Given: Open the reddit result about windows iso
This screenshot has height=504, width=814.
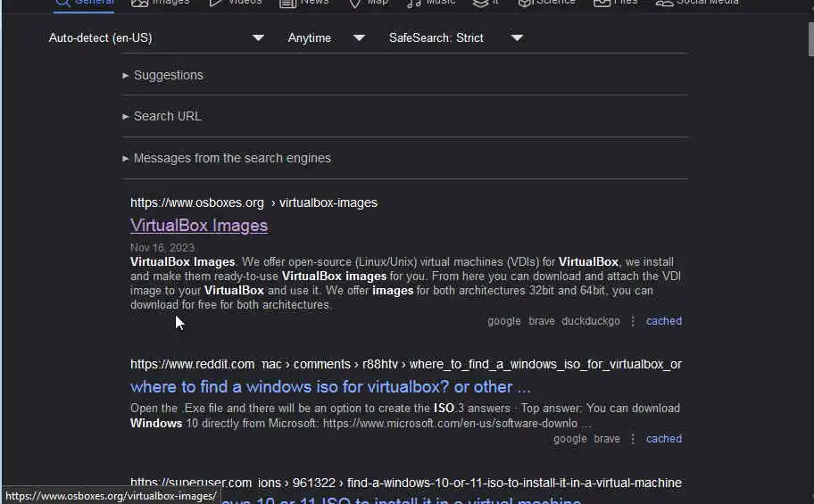Looking at the screenshot, I should pyautogui.click(x=330, y=386).
